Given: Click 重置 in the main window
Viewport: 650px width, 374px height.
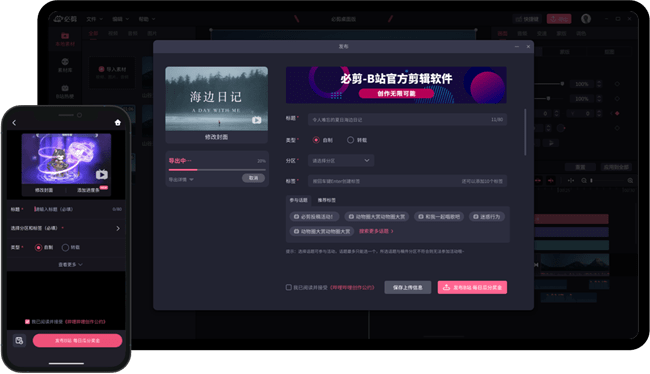Looking at the screenshot, I should pos(580,167).
